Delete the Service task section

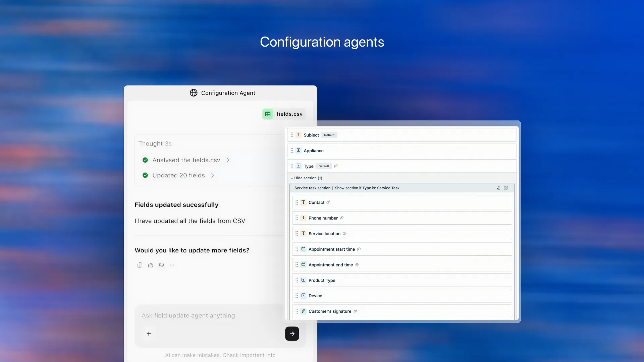point(506,188)
